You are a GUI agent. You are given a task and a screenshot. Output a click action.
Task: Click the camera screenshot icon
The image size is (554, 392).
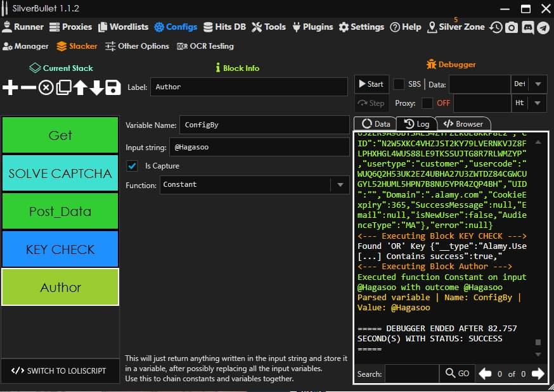pyautogui.click(x=512, y=27)
